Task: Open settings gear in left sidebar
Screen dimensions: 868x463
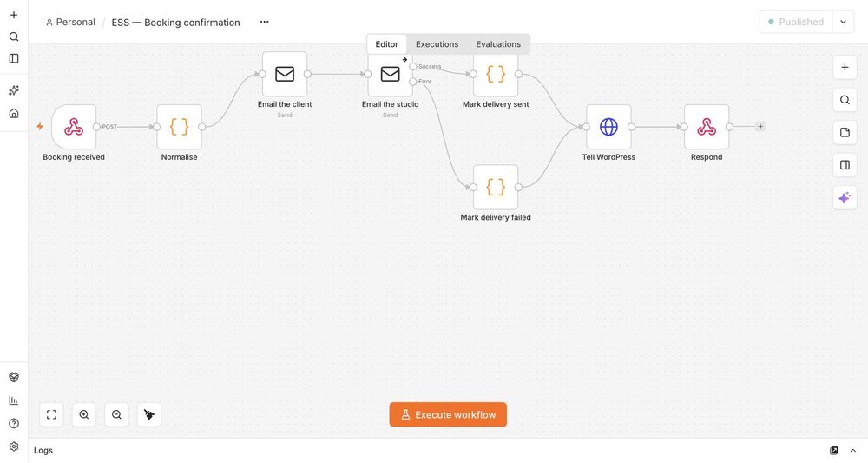Action: pyautogui.click(x=14, y=446)
